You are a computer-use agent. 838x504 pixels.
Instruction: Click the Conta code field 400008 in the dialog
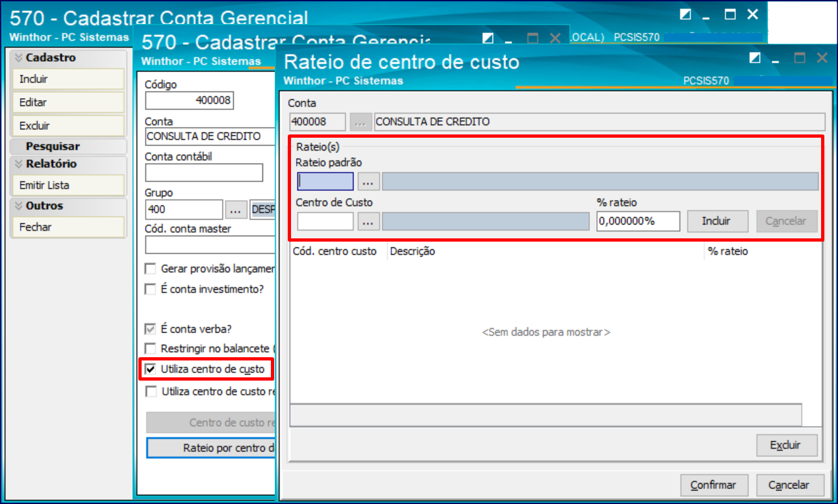318,122
